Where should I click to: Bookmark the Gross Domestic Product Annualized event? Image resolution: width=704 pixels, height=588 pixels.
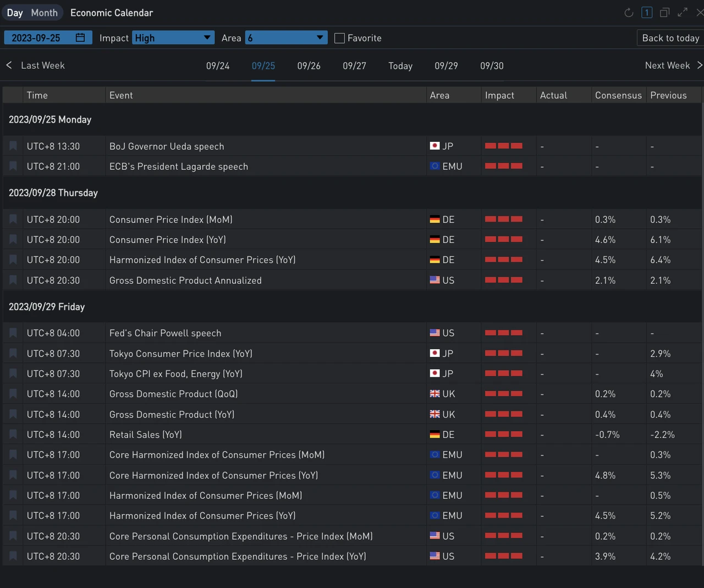pyautogui.click(x=13, y=281)
